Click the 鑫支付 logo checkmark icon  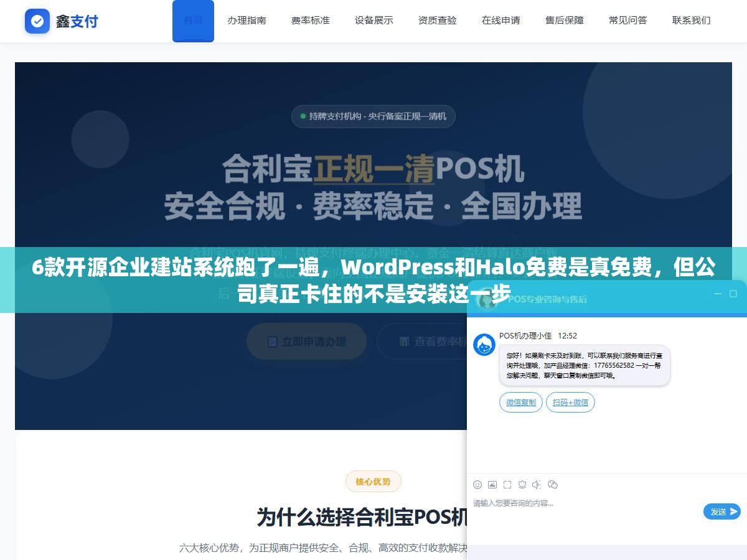37,21
